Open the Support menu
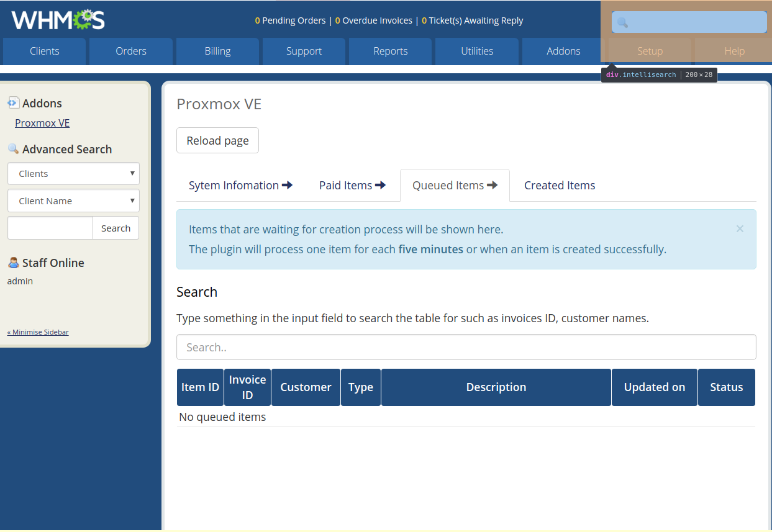The width and height of the screenshot is (772, 532). coord(304,51)
